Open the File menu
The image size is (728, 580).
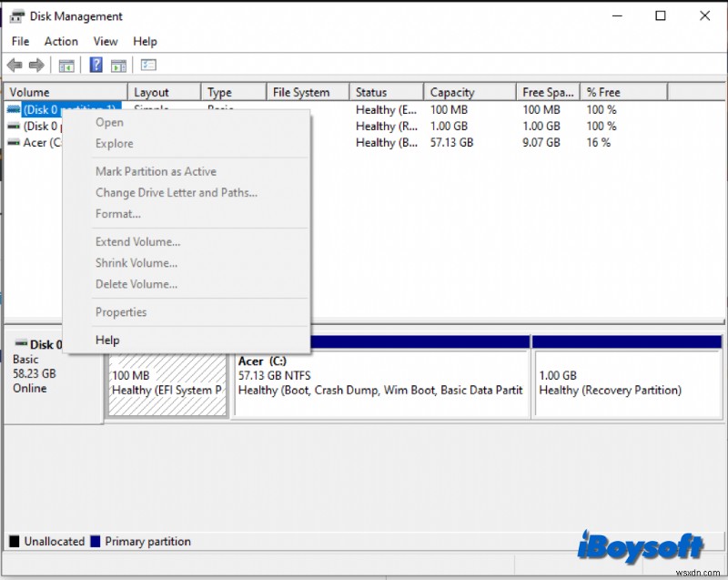tap(20, 41)
